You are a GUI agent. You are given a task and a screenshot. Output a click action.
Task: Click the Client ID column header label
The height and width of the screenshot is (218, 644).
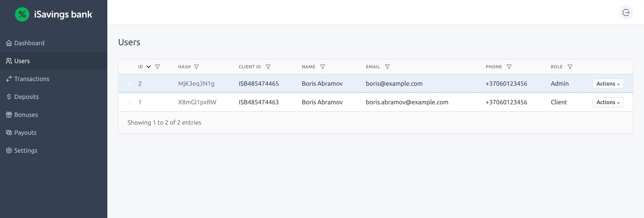pos(250,67)
